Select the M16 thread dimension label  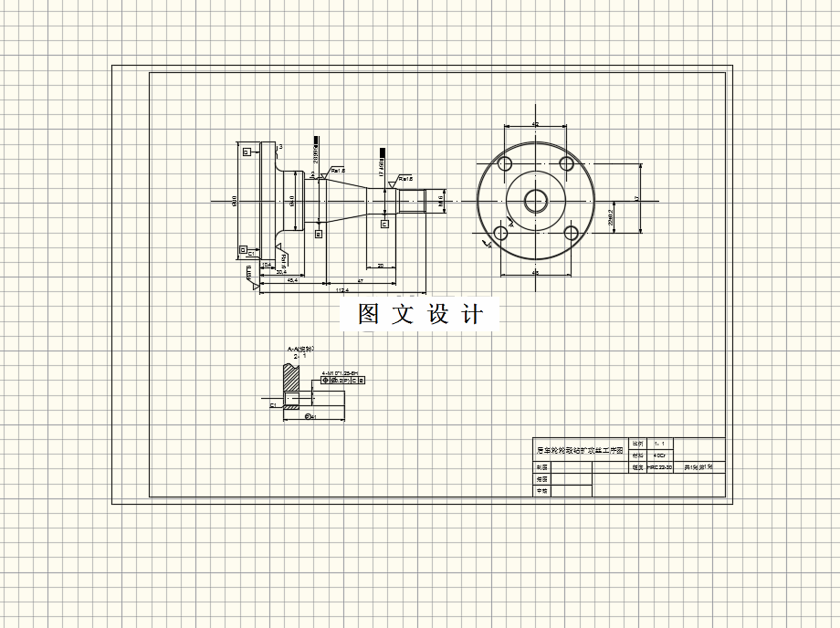441,202
